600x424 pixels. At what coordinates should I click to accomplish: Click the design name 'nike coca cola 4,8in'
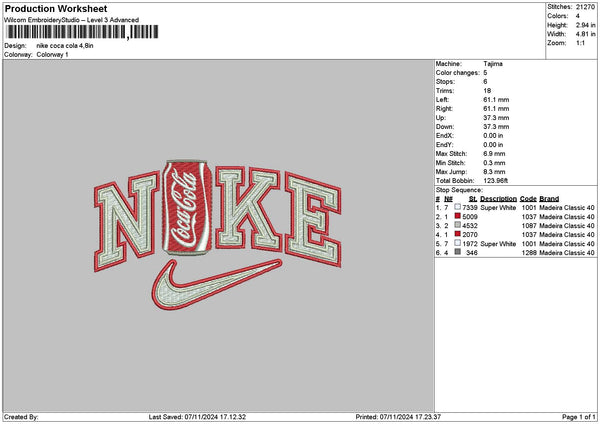coord(65,46)
